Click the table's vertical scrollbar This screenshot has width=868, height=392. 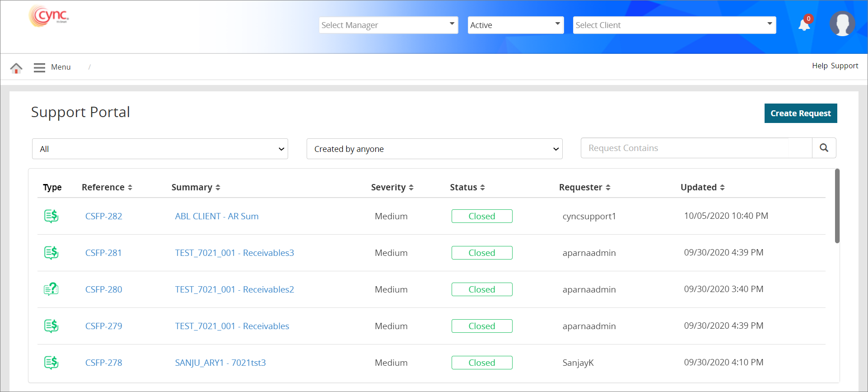click(837, 206)
